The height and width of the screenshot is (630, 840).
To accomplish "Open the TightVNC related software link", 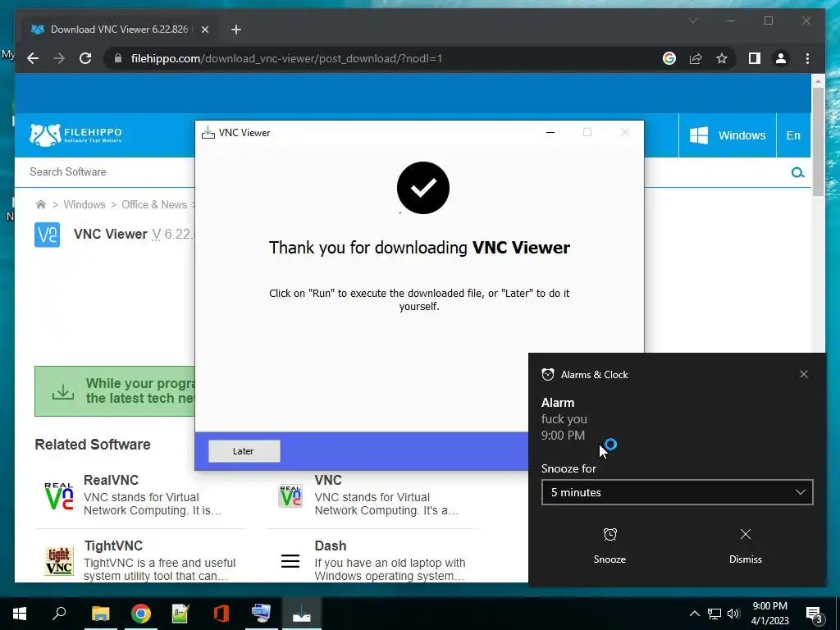I will [x=113, y=546].
